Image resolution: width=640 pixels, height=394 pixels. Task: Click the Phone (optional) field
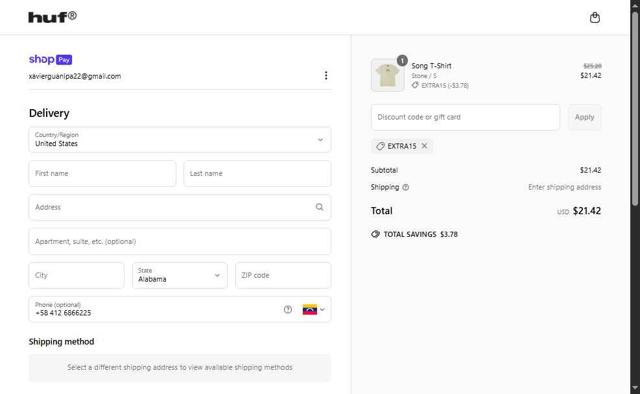pyautogui.click(x=180, y=309)
